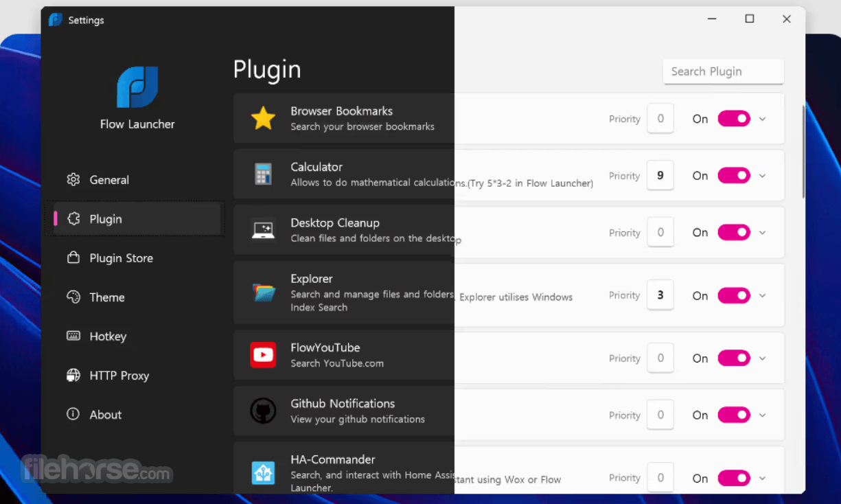Disable the Browser Bookmarks plugin toggle
Viewport: 841px width, 504px height.
click(x=734, y=119)
